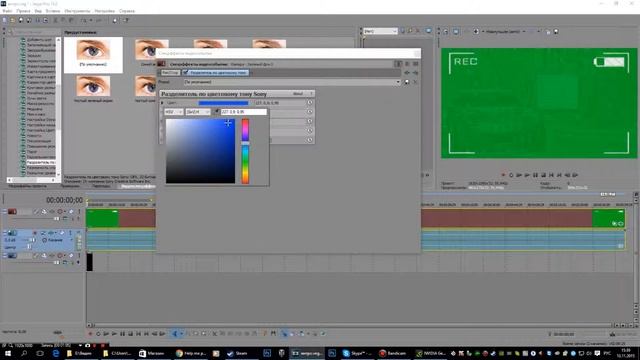The image size is (640, 360).
Task: Open the Правка menu
Action: point(23,11)
